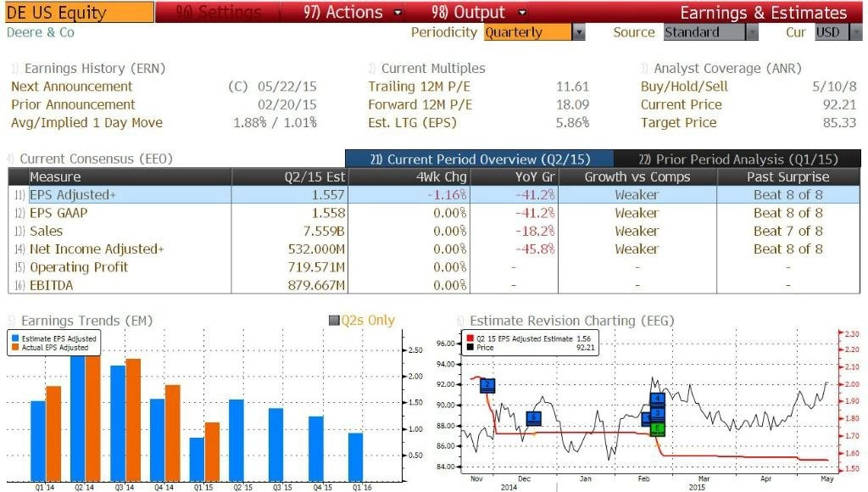This screenshot has height=492, width=868.
Task: Open the Periodicity dropdown arrow
Action: coord(578,32)
